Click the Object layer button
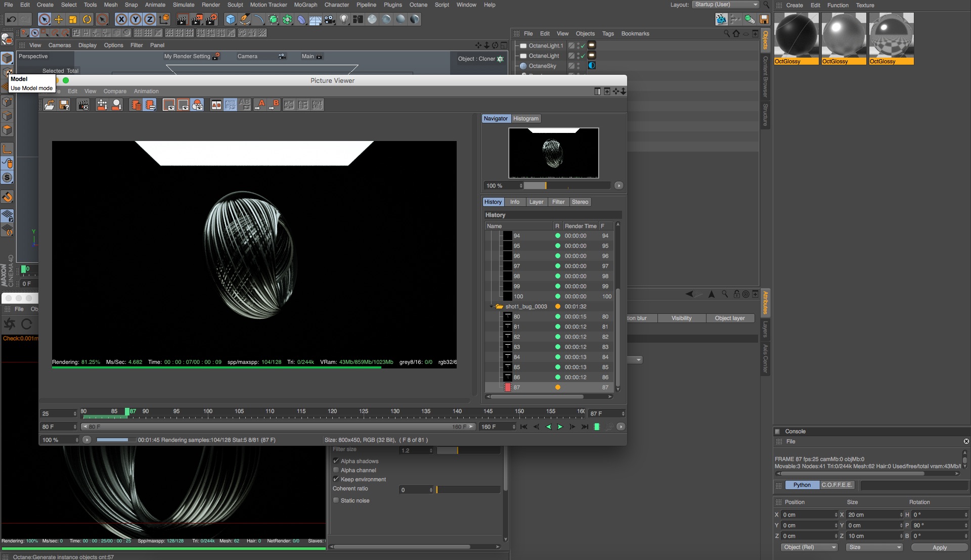The image size is (971, 560). (x=729, y=318)
